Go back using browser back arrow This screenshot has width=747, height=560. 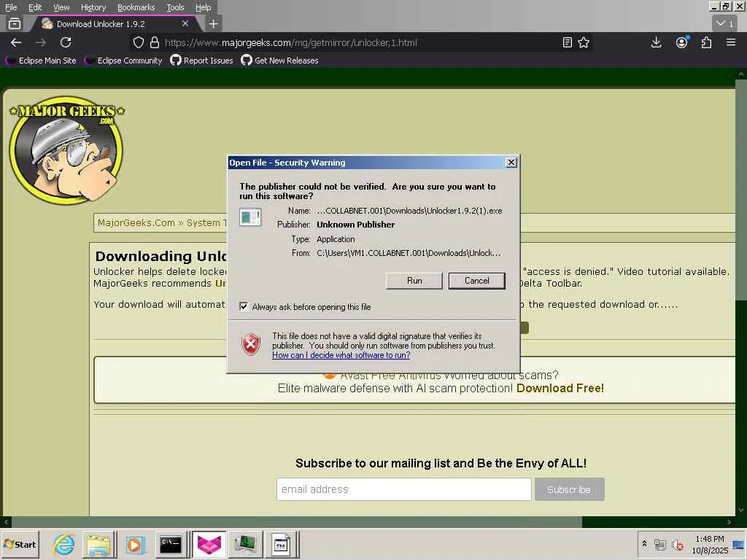click(x=16, y=42)
